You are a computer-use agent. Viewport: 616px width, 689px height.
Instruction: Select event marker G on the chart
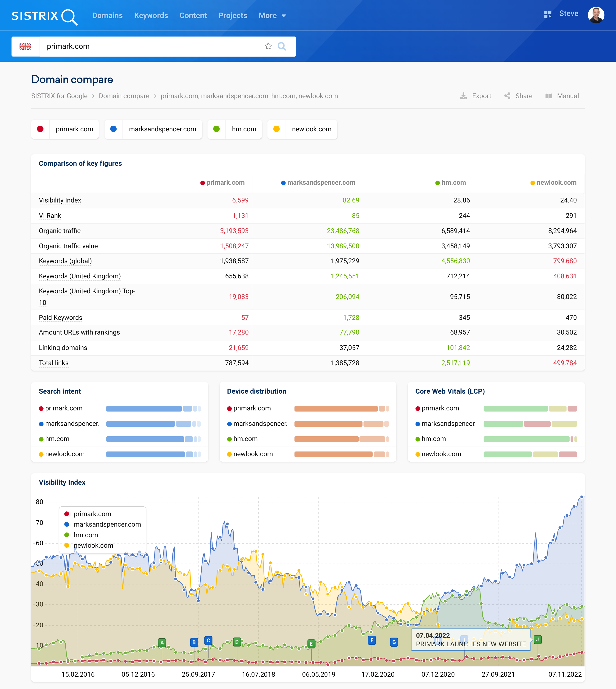coord(394,642)
